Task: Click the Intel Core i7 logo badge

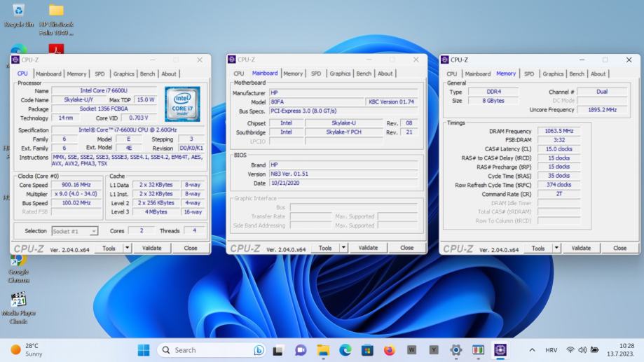Action: click(x=182, y=104)
